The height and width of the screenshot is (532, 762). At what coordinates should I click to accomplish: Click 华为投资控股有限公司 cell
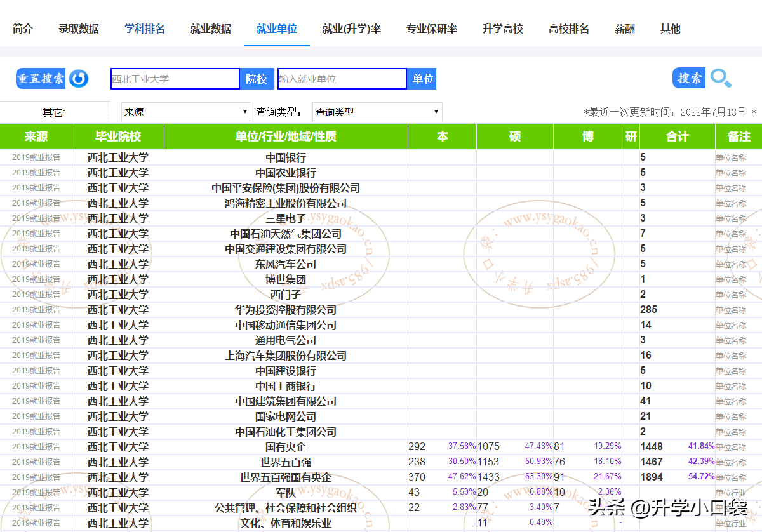286,310
